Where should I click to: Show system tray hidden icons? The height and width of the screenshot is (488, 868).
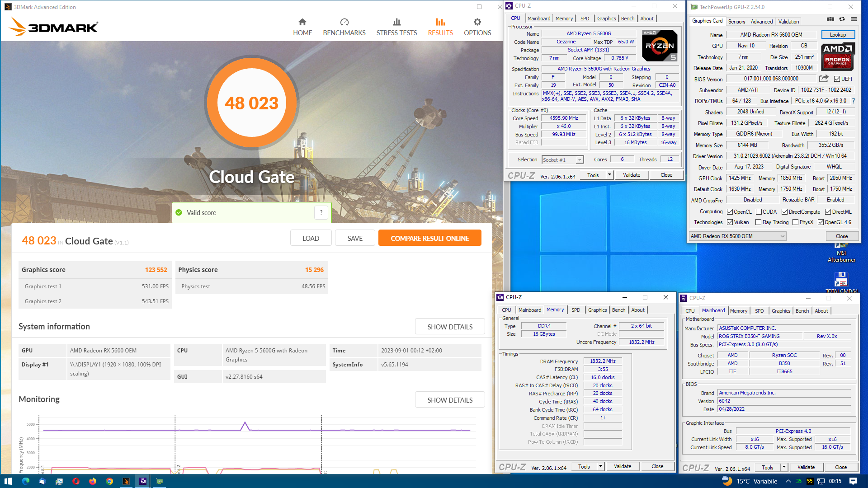[x=788, y=481]
